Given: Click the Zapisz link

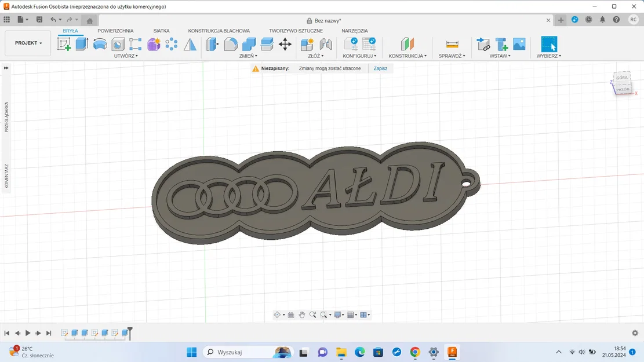Looking at the screenshot, I should point(380,68).
